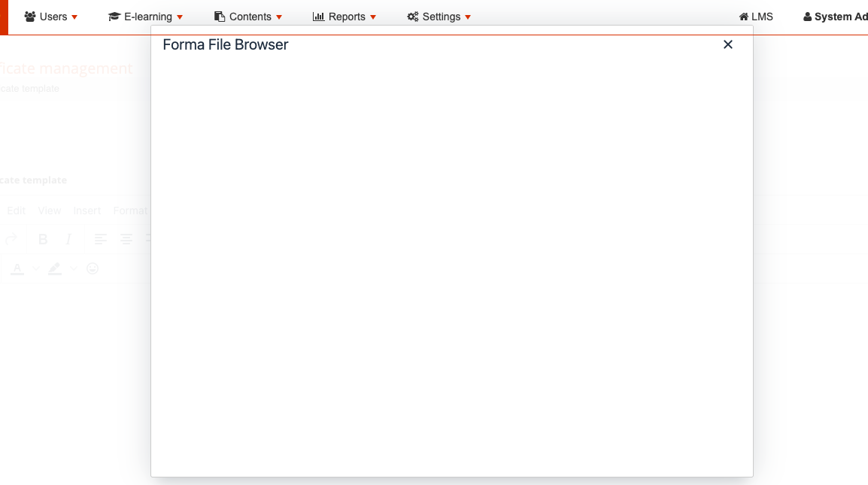This screenshot has height=485, width=868.
Task: Click the Settings gears icon
Action: pos(413,17)
